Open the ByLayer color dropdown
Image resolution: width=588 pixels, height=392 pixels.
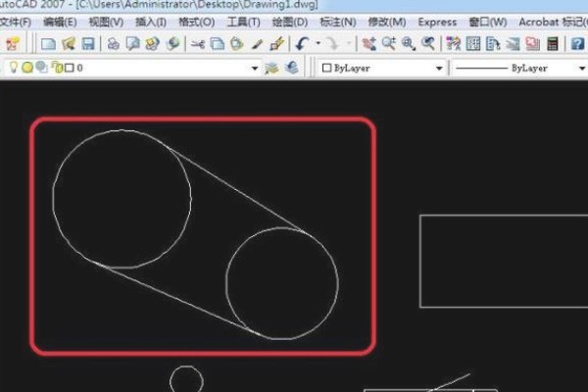click(440, 69)
